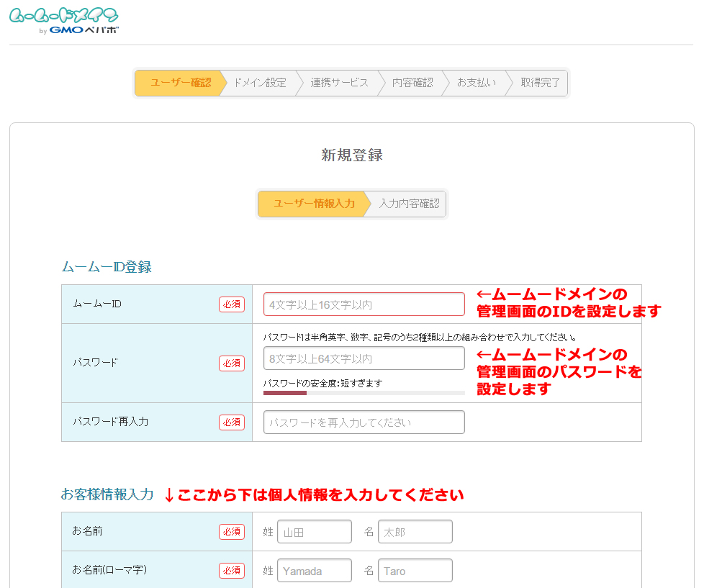Open the お支払い step
Screen dimensions: 704x588
pos(476,83)
